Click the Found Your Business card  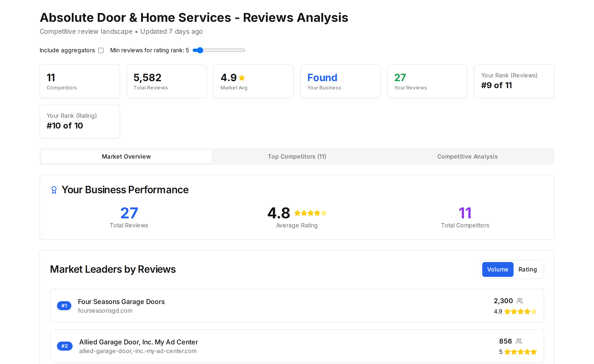(340, 81)
